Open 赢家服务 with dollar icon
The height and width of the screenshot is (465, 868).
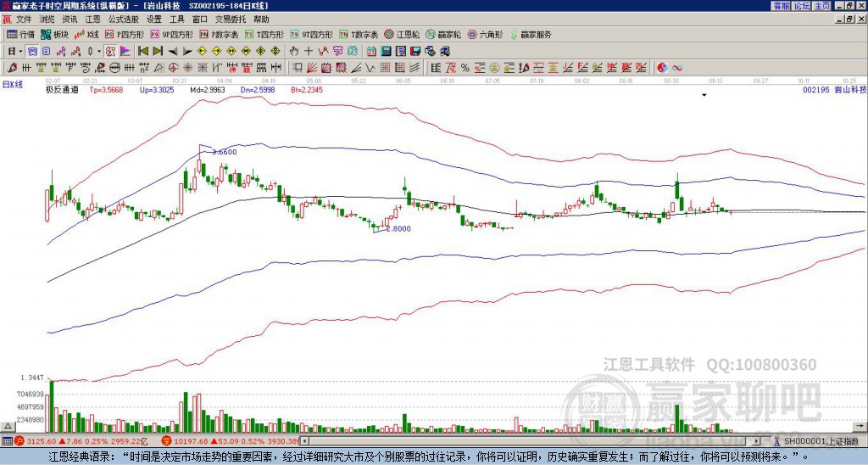[531, 34]
